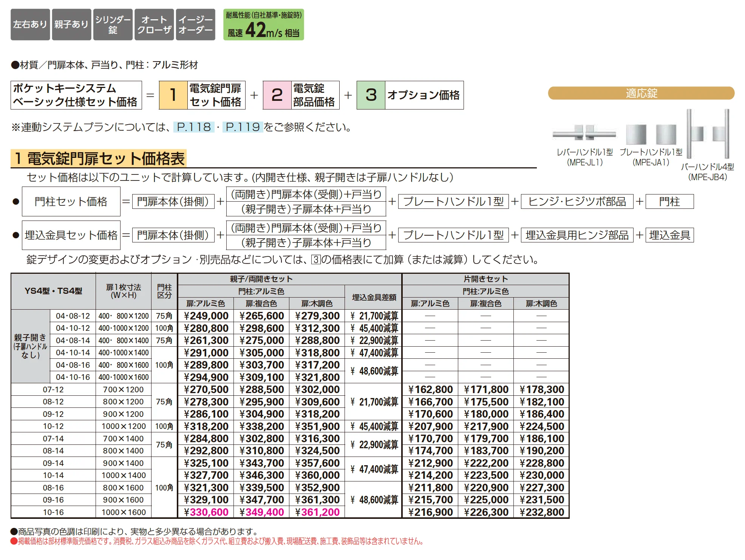745x560 pixels.
Task: Click the 親子あり feature badge
Action: click(x=71, y=25)
